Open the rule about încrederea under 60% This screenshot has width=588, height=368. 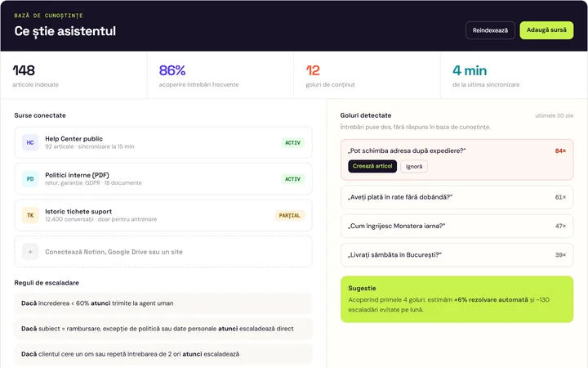coord(163,303)
